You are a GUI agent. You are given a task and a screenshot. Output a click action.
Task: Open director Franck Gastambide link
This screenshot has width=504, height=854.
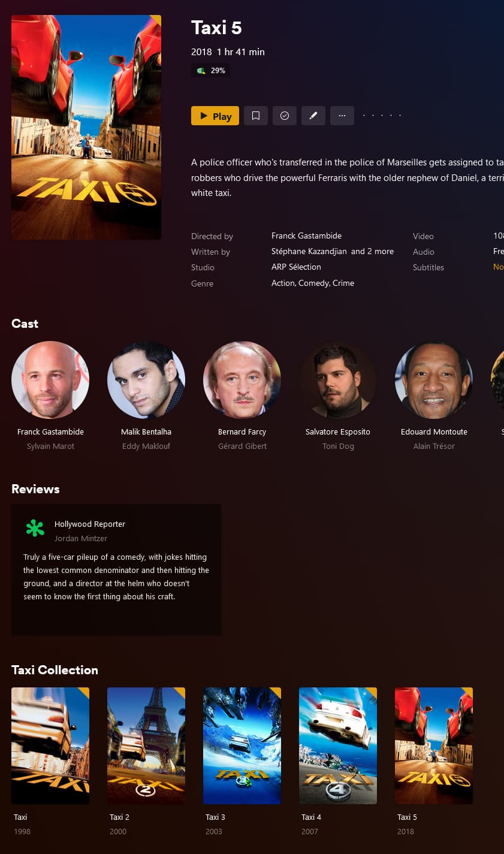(306, 236)
